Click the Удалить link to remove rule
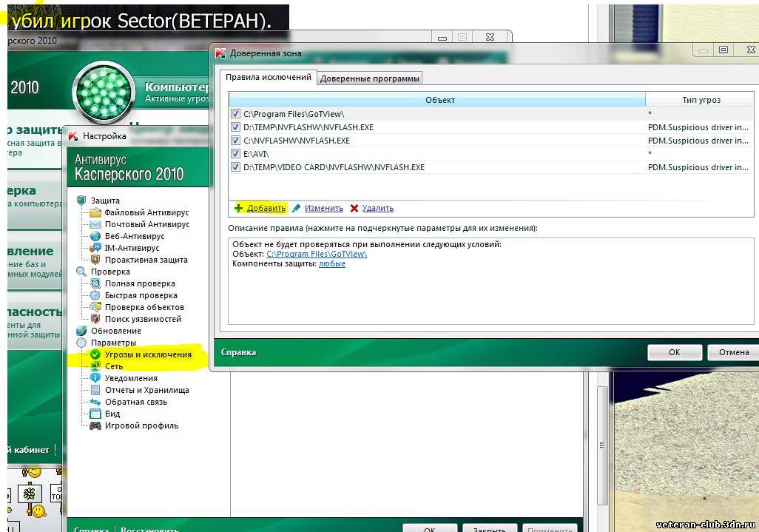The image size is (759, 532). coord(377,208)
